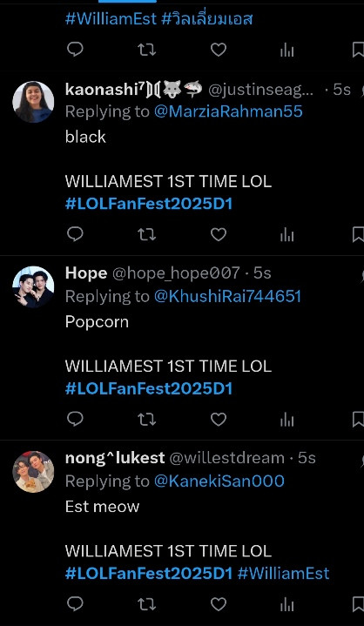View analytics on Hope's "Popcorn" tweet

287,419
